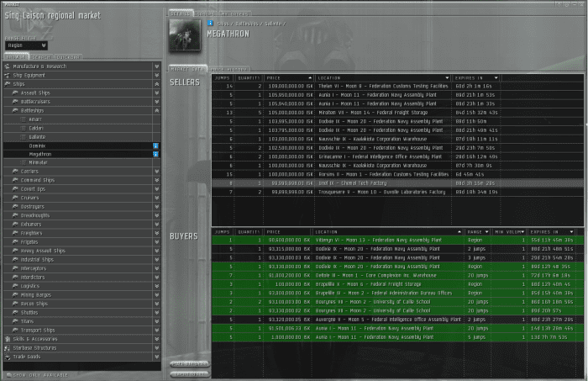Select the Dodixie IX 93,330,000.03 ISK buy order

[x=376, y=256]
